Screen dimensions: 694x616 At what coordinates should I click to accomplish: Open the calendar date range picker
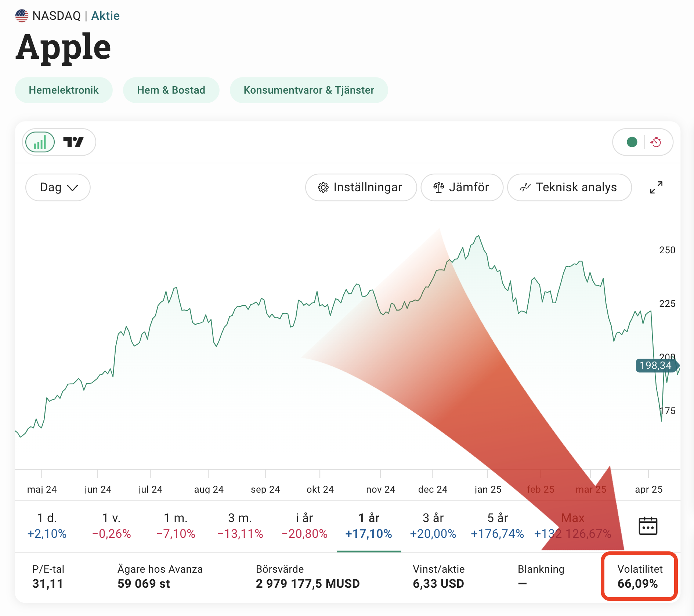point(648,526)
